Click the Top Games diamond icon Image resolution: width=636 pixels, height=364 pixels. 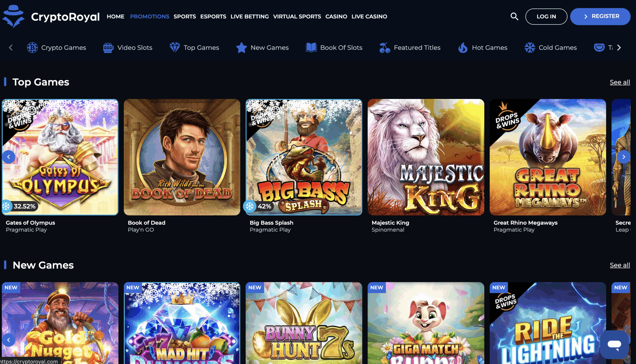[x=175, y=47]
